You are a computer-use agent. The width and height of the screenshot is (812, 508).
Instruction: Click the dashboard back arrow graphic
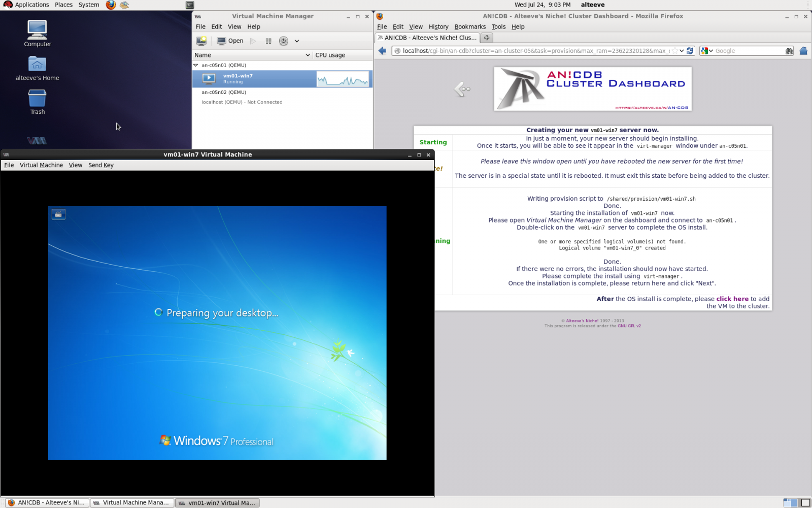[462, 89]
